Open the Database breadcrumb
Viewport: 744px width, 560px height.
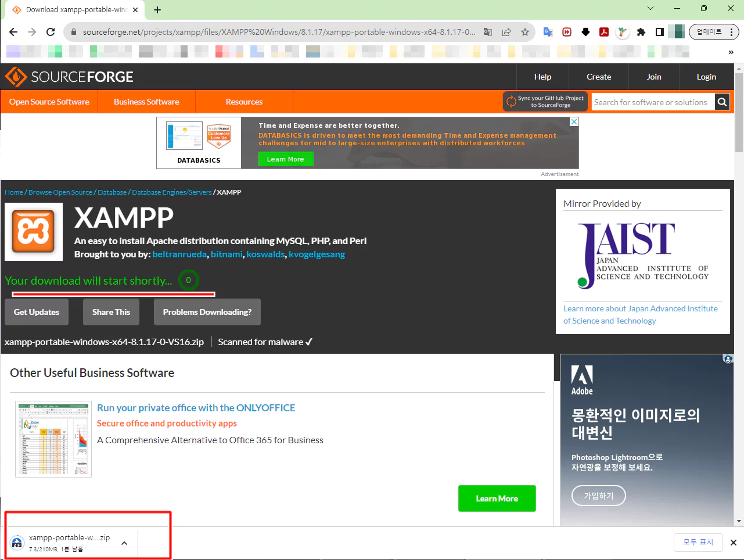[112, 192]
